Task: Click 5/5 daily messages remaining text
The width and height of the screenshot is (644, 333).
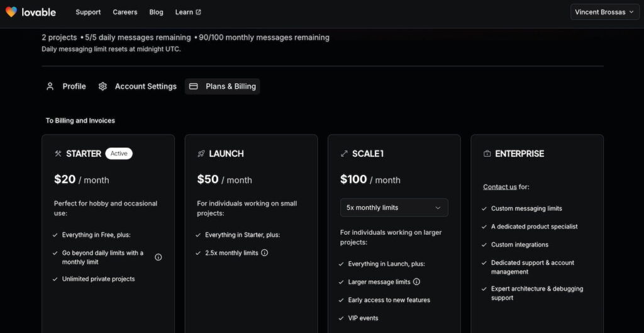Action: click(138, 37)
